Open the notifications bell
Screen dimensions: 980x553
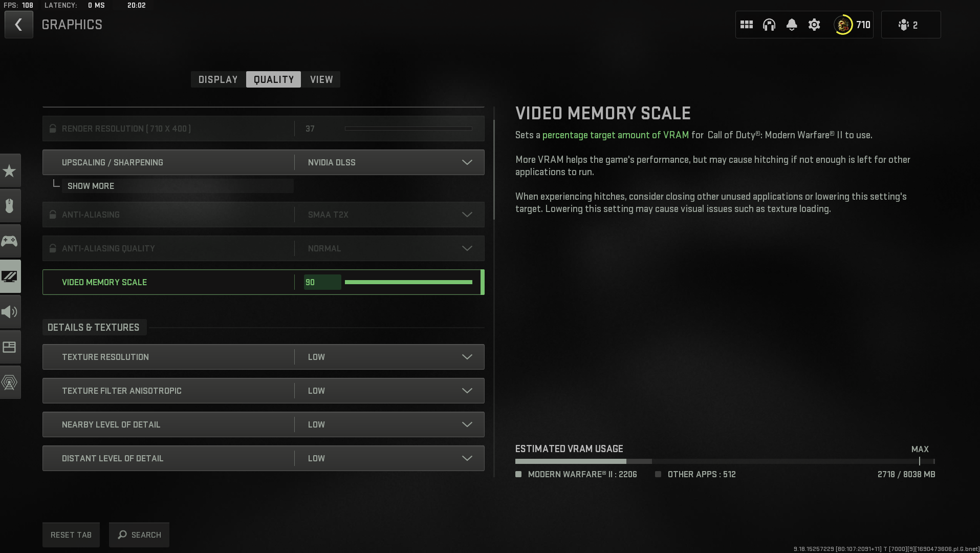click(792, 25)
